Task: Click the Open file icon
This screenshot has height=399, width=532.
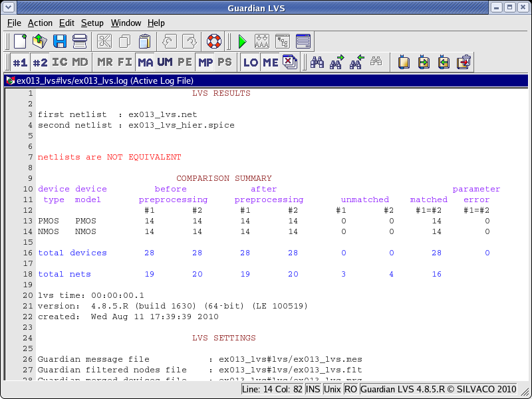Action: point(40,41)
